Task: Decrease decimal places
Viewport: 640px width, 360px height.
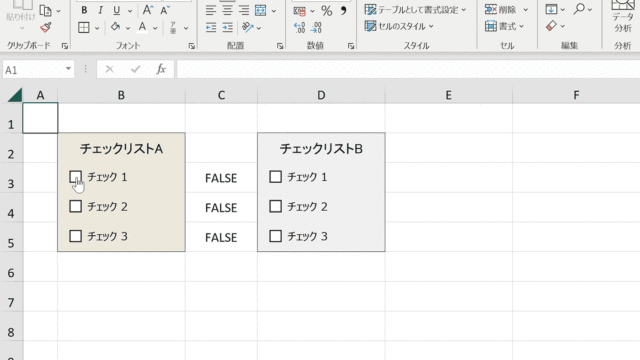Action: pos(316,28)
